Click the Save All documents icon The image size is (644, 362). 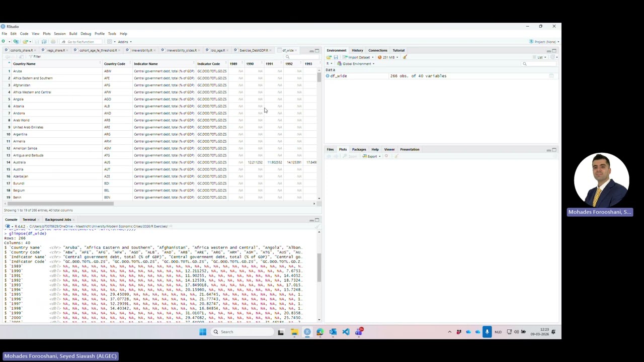44,42
